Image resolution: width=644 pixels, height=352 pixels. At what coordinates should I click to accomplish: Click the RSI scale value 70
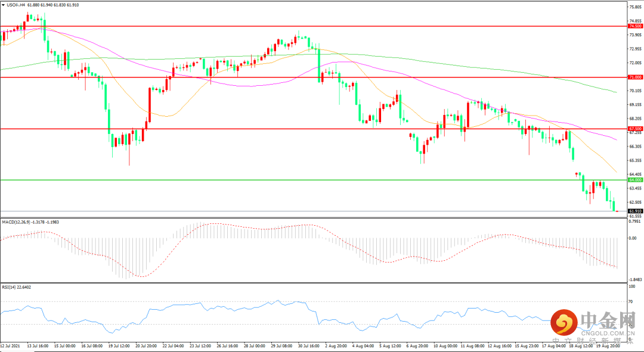point(631,301)
